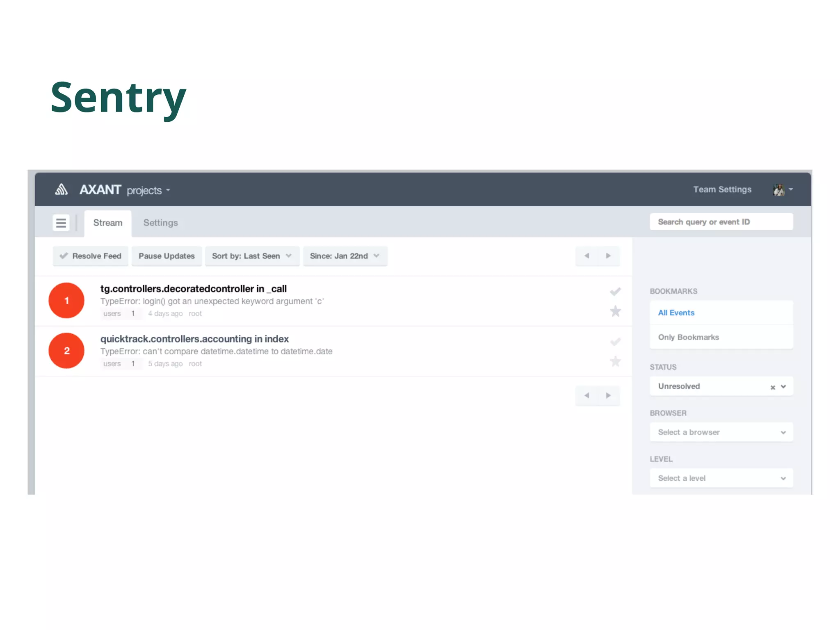Open Select a level dropdown

click(721, 478)
